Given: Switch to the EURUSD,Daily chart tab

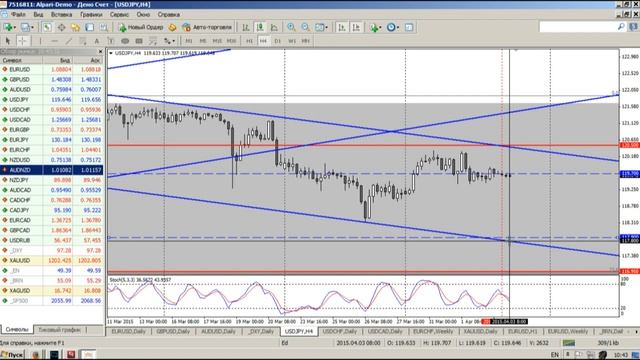Looking at the screenshot, I should tap(129, 331).
